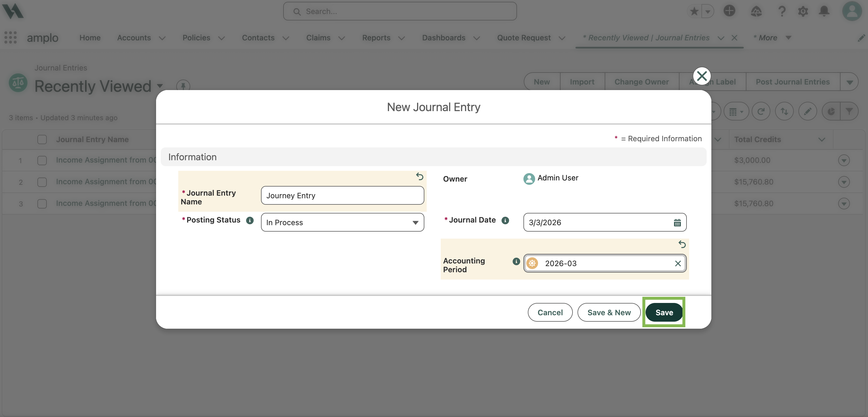
Task: Expand the Contacts menu chevron
Action: pyautogui.click(x=286, y=38)
